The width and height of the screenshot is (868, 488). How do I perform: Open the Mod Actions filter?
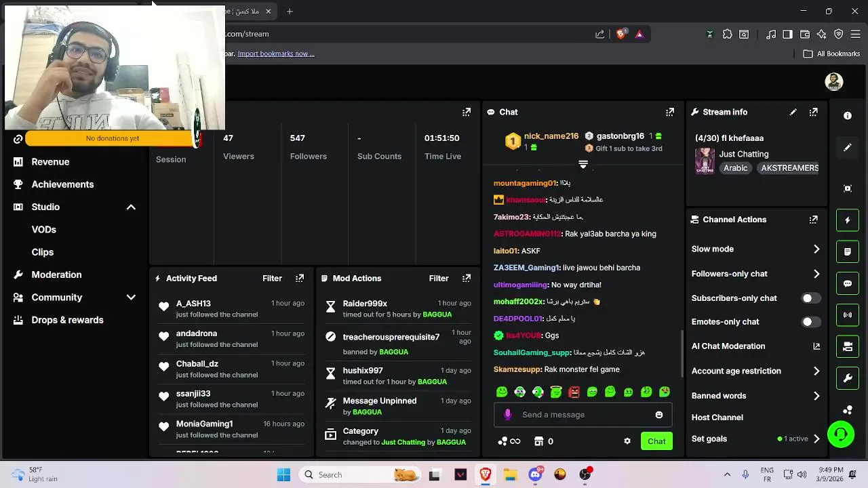(x=439, y=278)
